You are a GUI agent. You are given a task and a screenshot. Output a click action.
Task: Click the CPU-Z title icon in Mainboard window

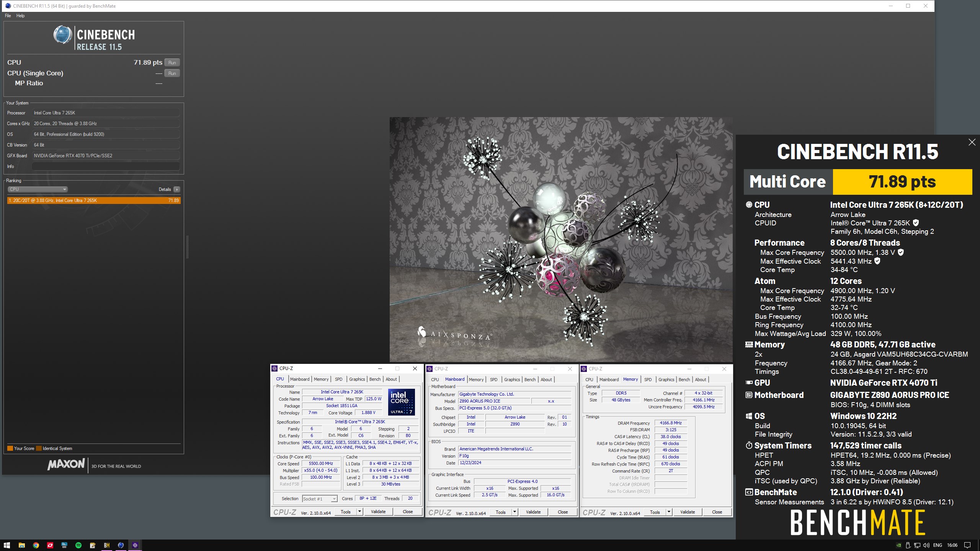(x=430, y=369)
